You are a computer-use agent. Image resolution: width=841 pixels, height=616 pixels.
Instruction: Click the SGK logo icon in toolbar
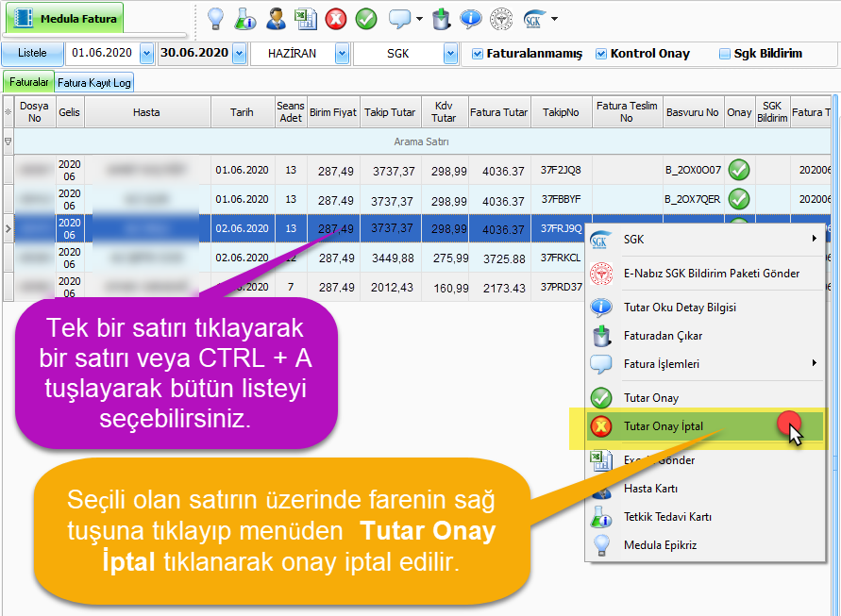tap(533, 19)
